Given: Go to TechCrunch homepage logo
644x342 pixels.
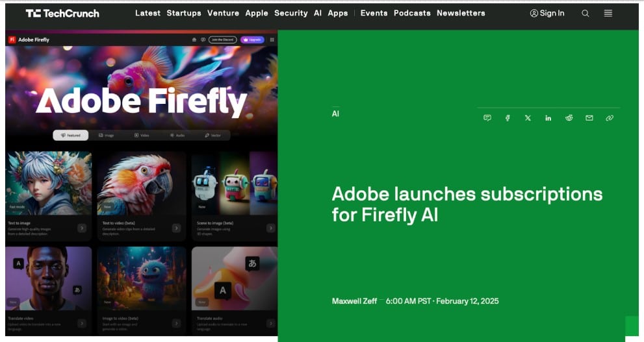Looking at the screenshot, I should [62, 14].
